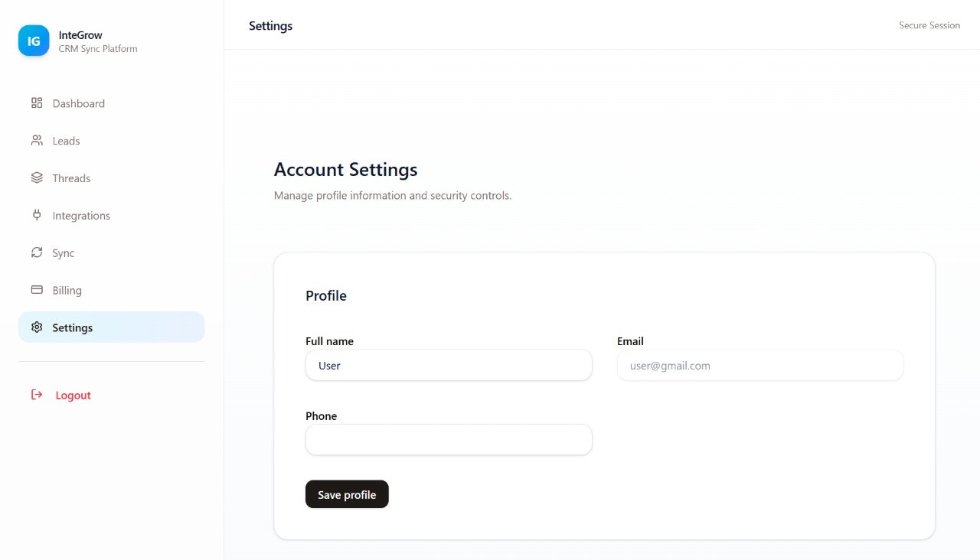Click the Leads people icon
The image size is (980, 560).
pyautogui.click(x=37, y=140)
